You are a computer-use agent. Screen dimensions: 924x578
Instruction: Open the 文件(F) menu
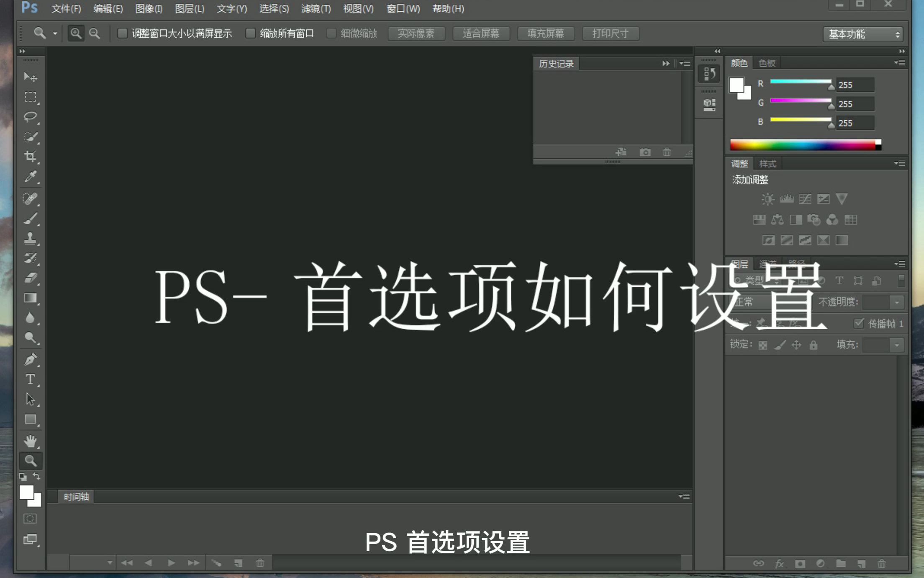(x=66, y=8)
